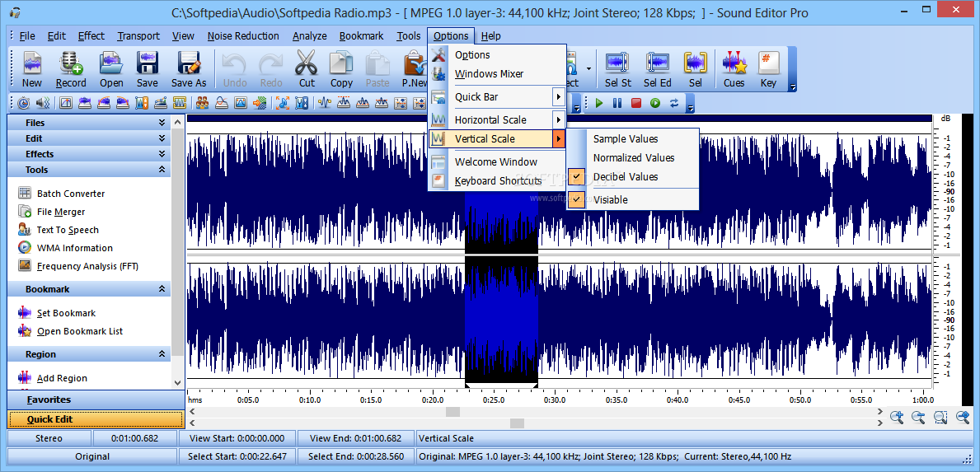The height and width of the screenshot is (472, 980).
Task: Click the music note with orange arrows icon
Action: point(283,103)
